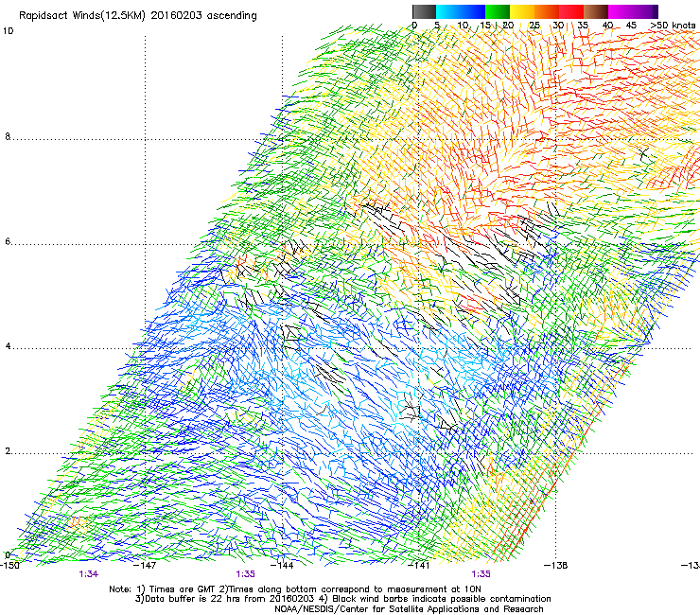Click longitude label '-147' on bottom axis
Screen dimensions: 700x615
pyautogui.click(x=146, y=566)
